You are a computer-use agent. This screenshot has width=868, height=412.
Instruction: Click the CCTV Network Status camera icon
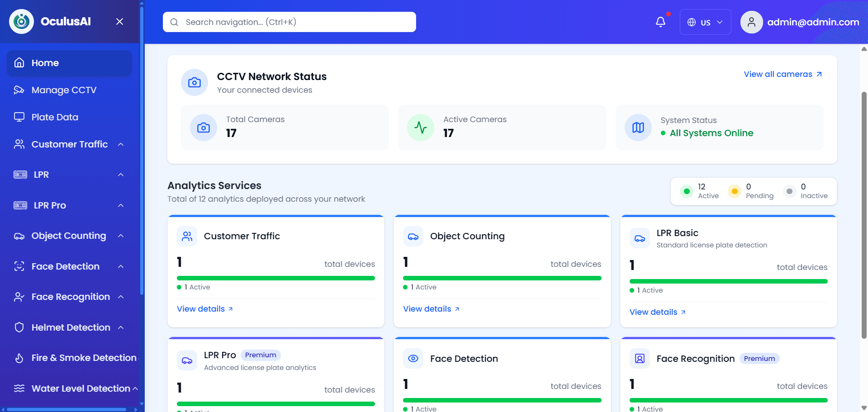194,82
